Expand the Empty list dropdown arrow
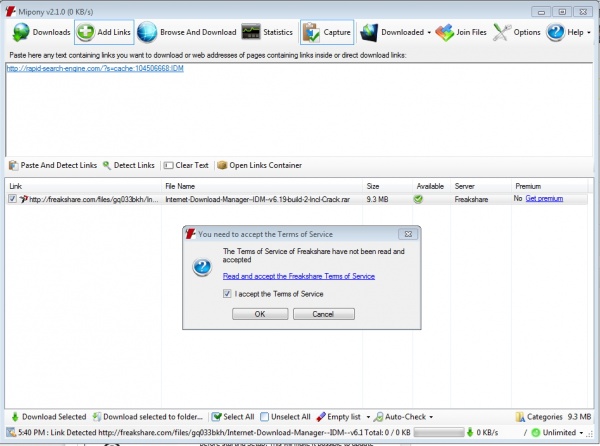The height and width of the screenshot is (446, 600). [368, 417]
